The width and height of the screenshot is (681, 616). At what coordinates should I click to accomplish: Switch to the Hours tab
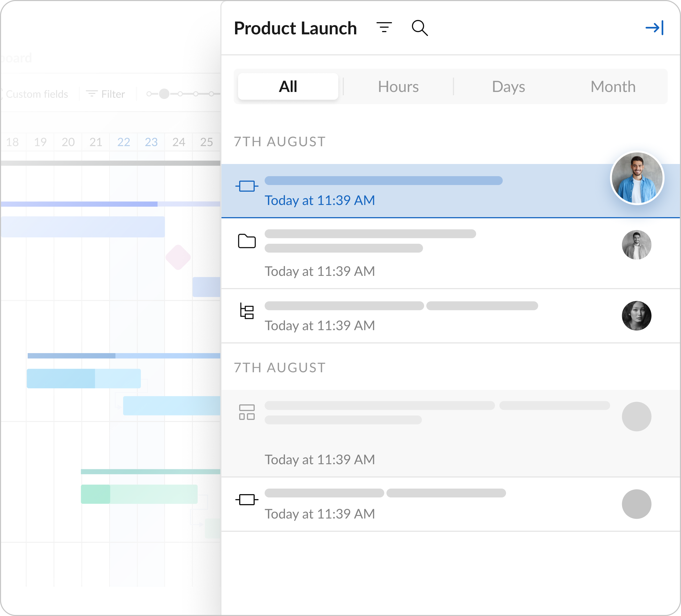(398, 87)
